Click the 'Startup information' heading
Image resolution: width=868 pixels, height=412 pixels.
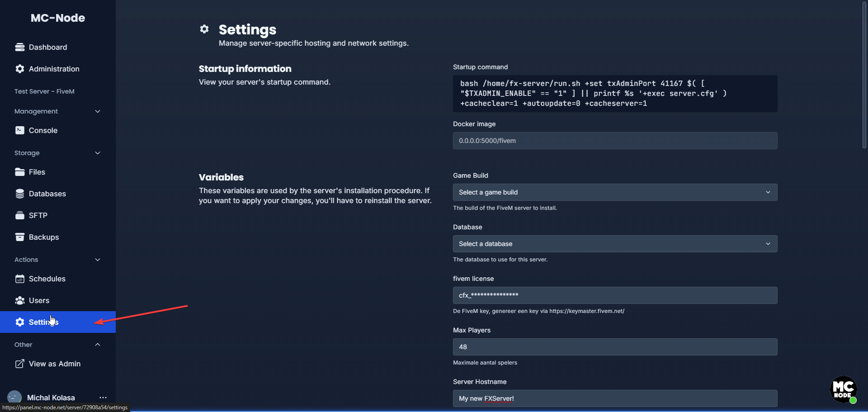click(x=245, y=69)
